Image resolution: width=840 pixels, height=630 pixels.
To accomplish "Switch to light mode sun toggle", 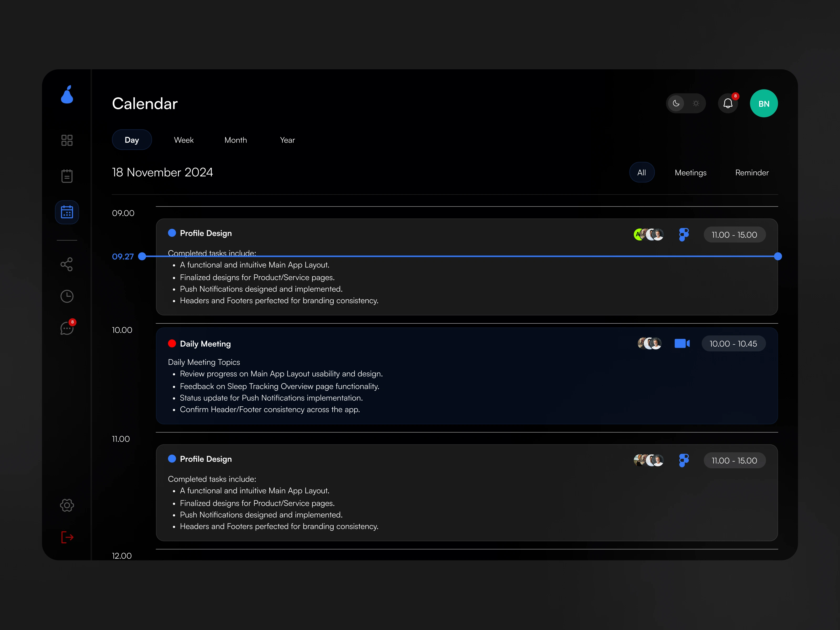I will click(x=696, y=103).
